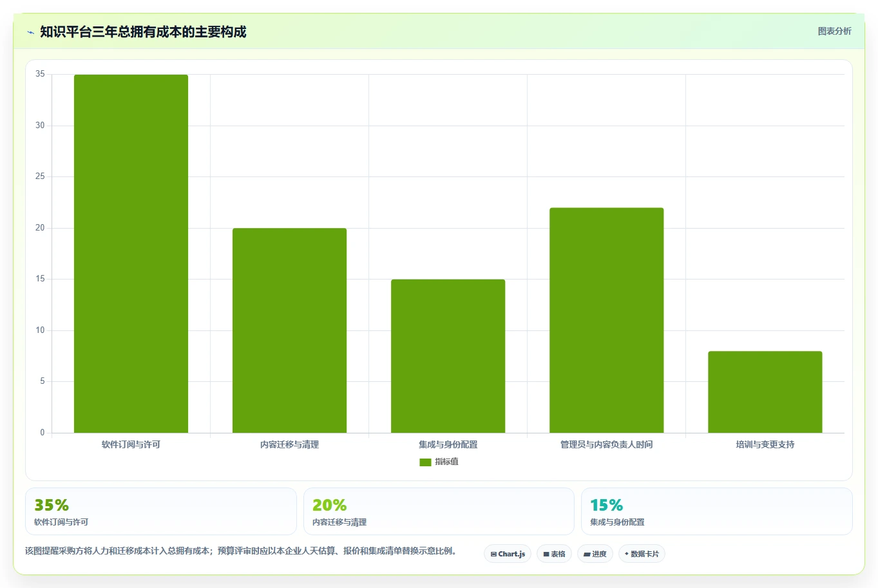
Task: Select the 管理员与内容负责人时间 bar
Action: pos(606,320)
